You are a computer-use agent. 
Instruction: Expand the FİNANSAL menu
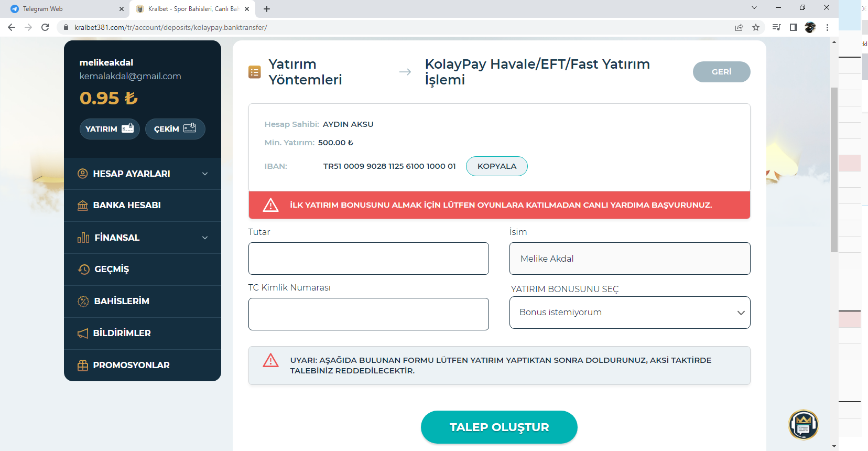143,238
